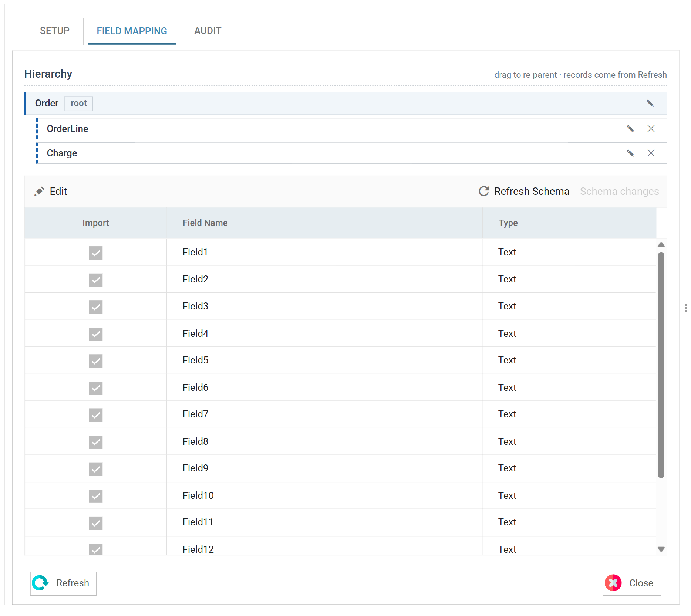691x616 pixels.
Task: Click Refresh Schema
Action: [524, 191]
